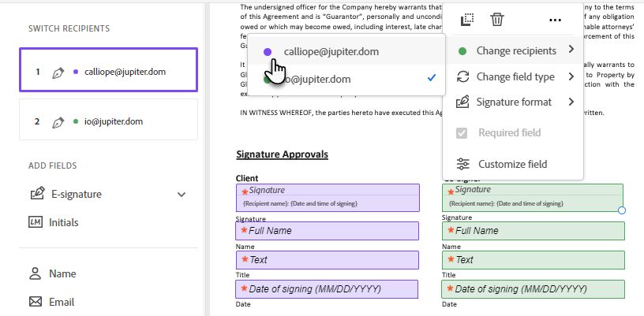Viewport: 644px width, 316px height.
Task: Click the IN WITNESS WHEREOF paragraph
Action: tap(422, 113)
